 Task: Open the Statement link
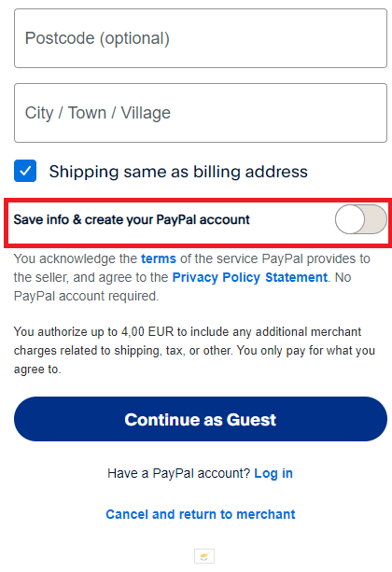[x=296, y=277]
